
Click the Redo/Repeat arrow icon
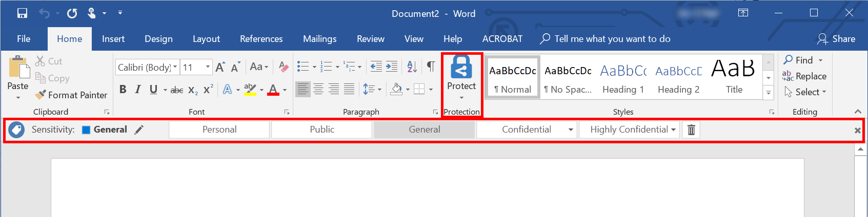click(72, 13)
